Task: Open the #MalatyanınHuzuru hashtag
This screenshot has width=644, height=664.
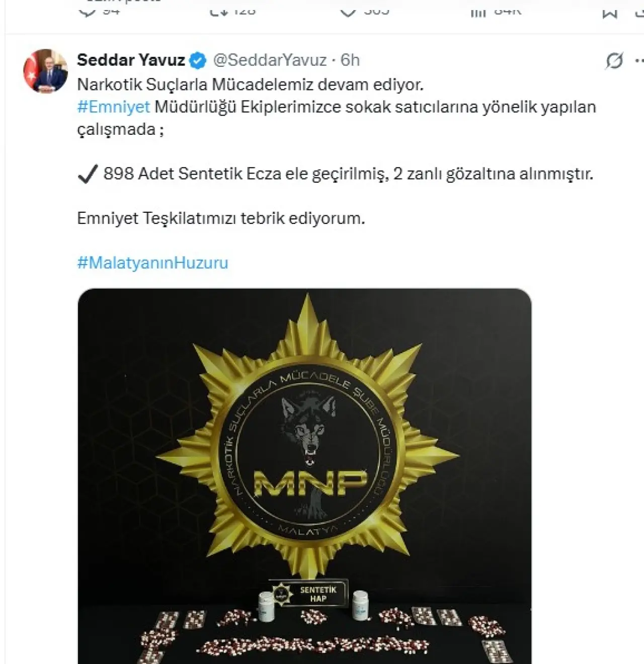Action: 152,263
